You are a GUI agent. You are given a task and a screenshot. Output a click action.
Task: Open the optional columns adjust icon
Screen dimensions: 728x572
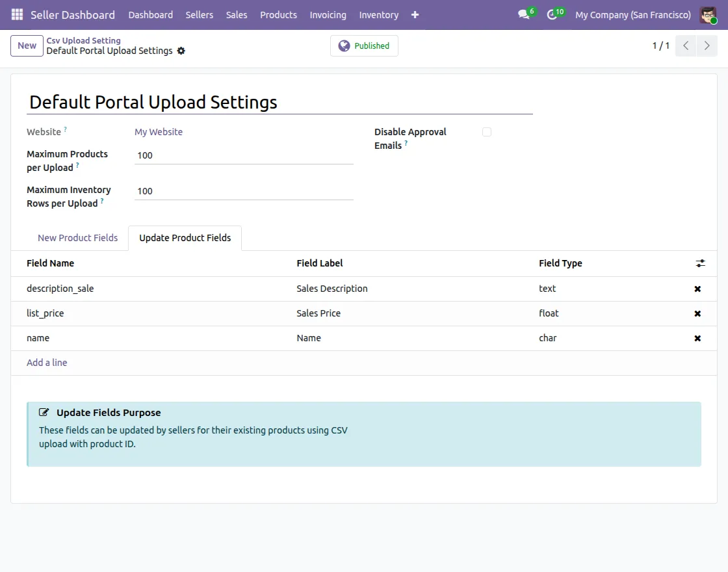(700, 263)
